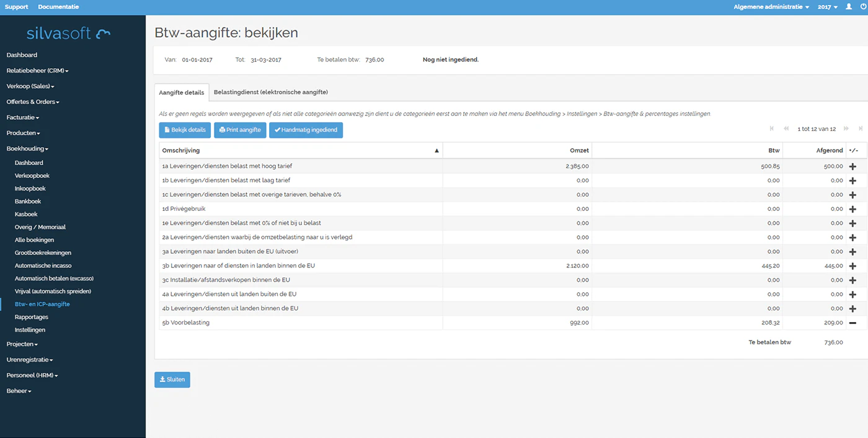Click the last-page pagination icon
Viewport: 868px width, 438px height.
pos(861,128)
